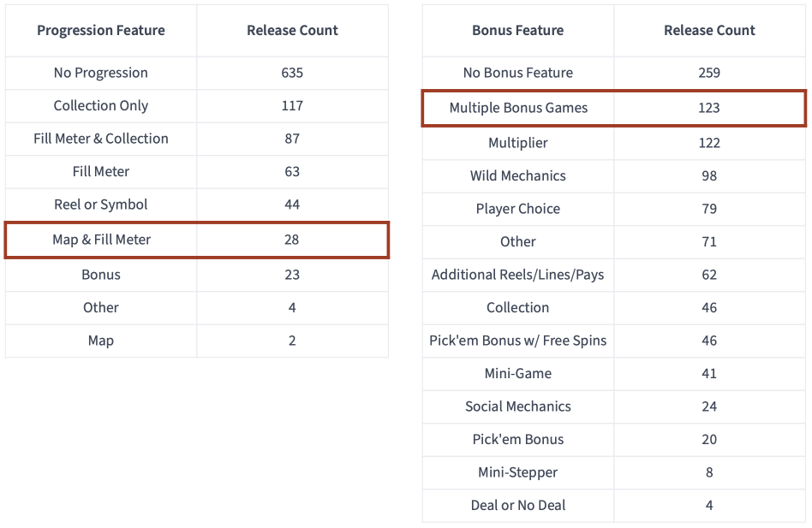Click the Player Choice cell
Image resolution: width=812 pixels, height=528 pixels.
point(518,209)
